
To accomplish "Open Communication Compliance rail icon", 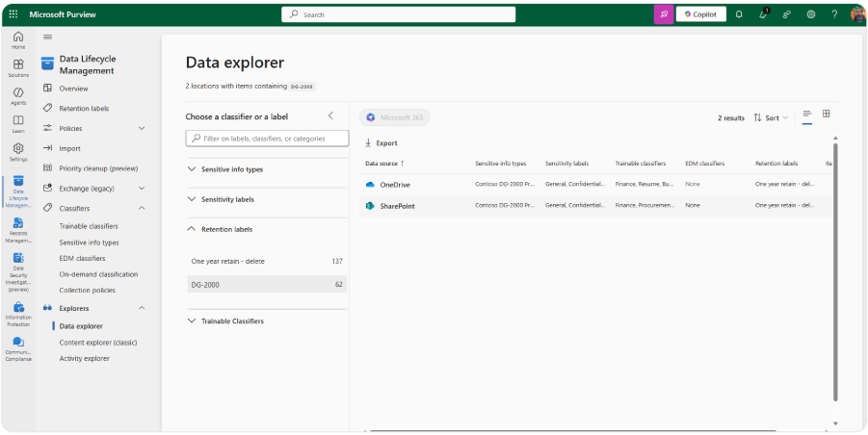I will coord(18,348).
